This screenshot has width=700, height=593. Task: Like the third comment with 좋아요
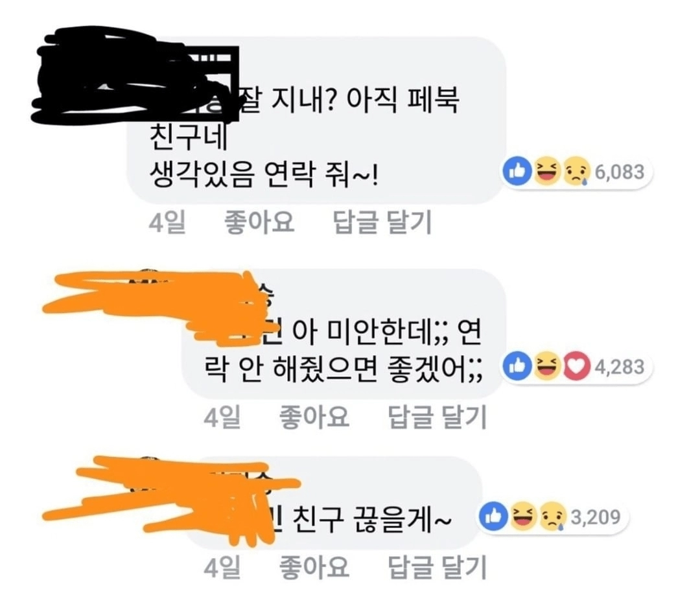point(314,566)
